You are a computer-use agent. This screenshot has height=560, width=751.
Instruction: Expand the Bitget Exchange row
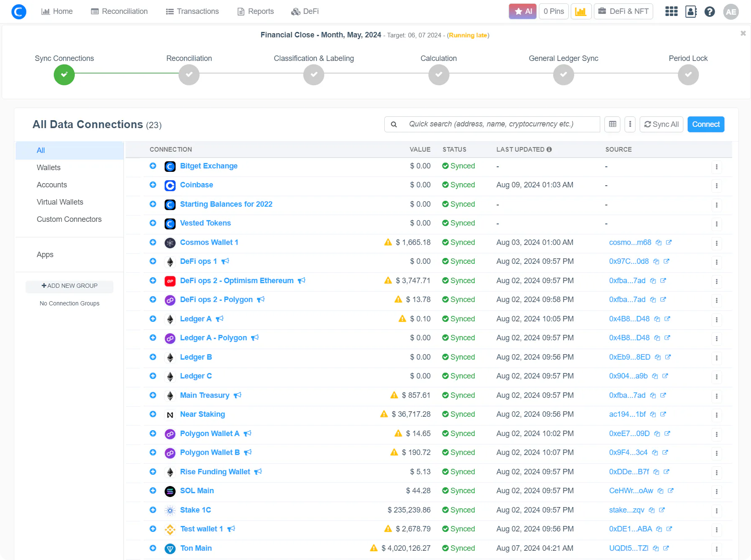click(153, 166)
